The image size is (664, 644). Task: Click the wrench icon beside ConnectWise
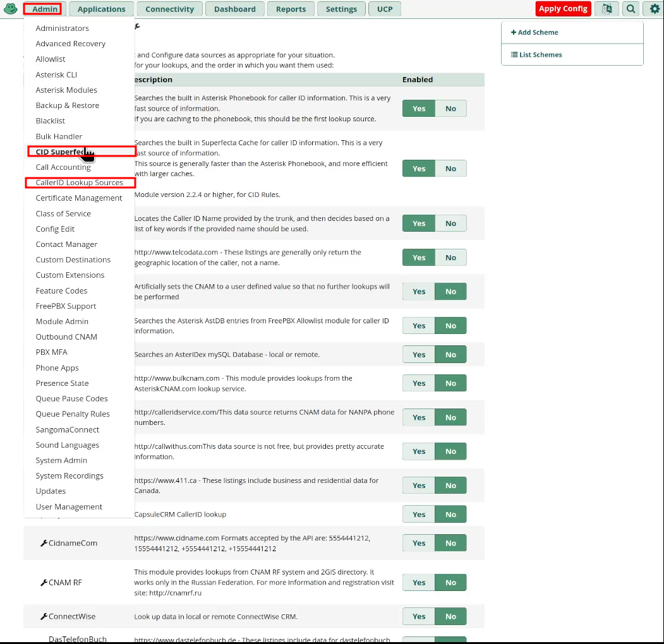click(x=44, y=616)
